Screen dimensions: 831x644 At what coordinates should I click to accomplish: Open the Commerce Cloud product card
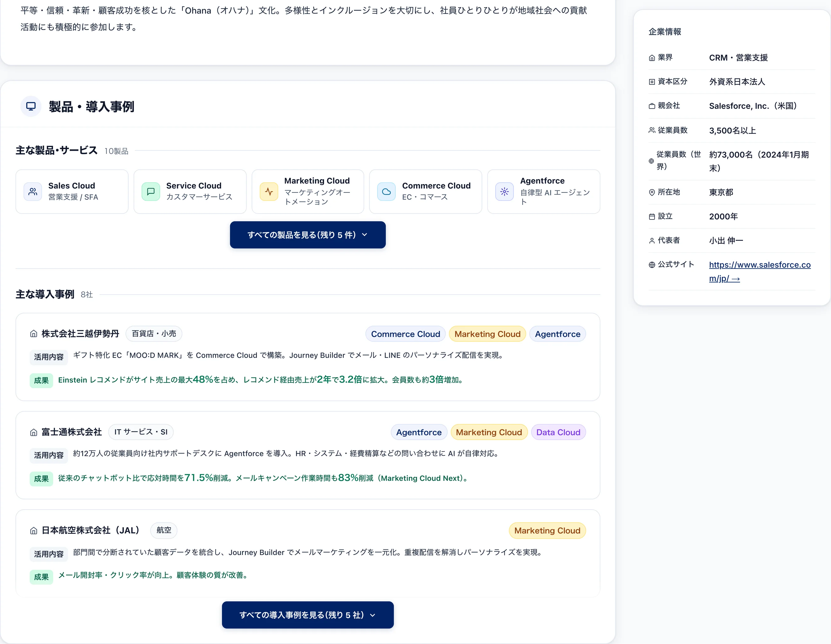coord(425,191)
